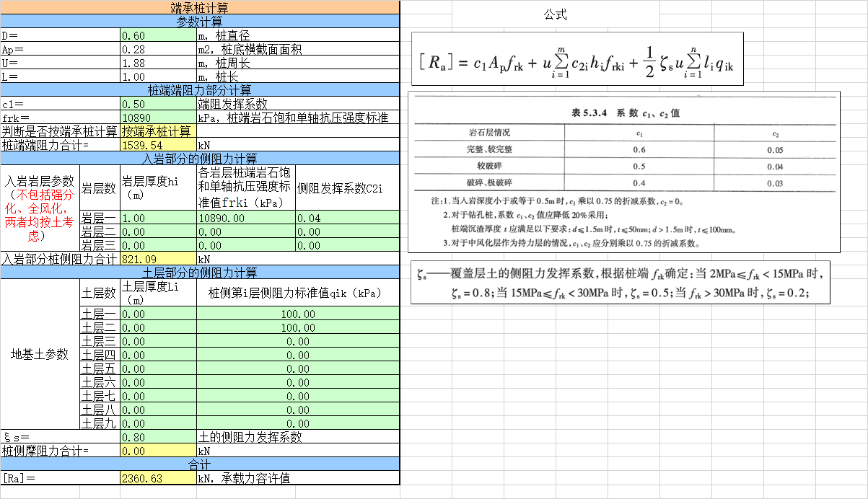Click the "土层部分的侧阻力计算" section header
The height and width of the screenshot is (499, 868).
(x=200, y=273)
